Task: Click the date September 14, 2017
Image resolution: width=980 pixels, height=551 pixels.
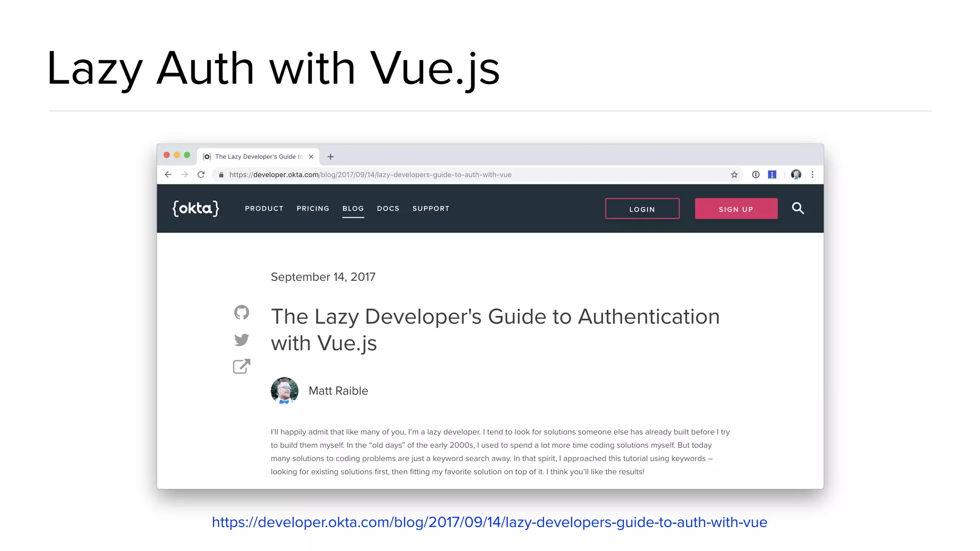Action: click(x=323, y=277)
